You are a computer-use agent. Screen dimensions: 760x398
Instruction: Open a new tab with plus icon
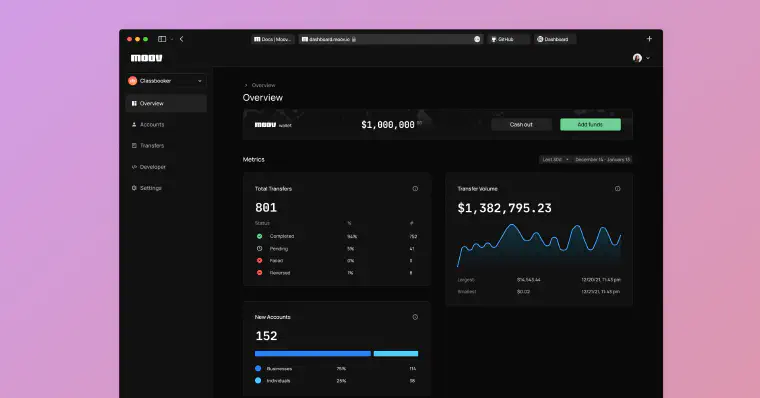point(649,39)
